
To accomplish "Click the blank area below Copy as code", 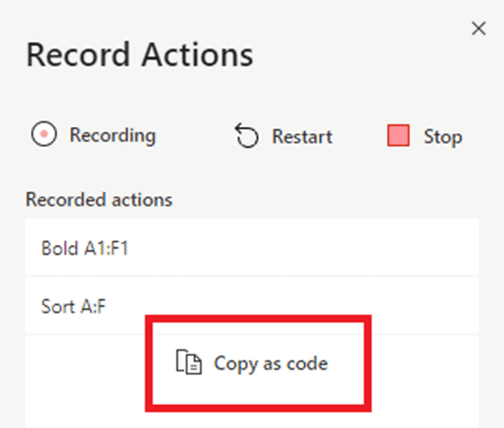I will click(x=252, y=419).
